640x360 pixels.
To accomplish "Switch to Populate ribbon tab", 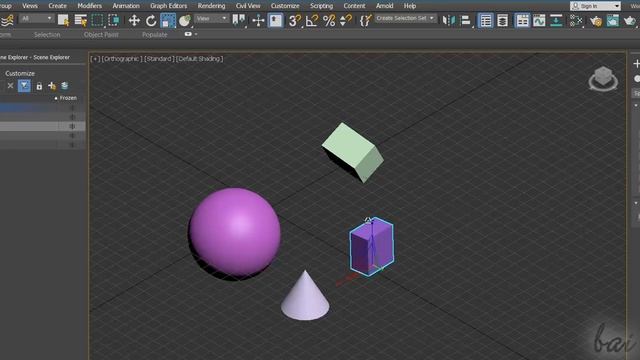I will pos(155,35).
